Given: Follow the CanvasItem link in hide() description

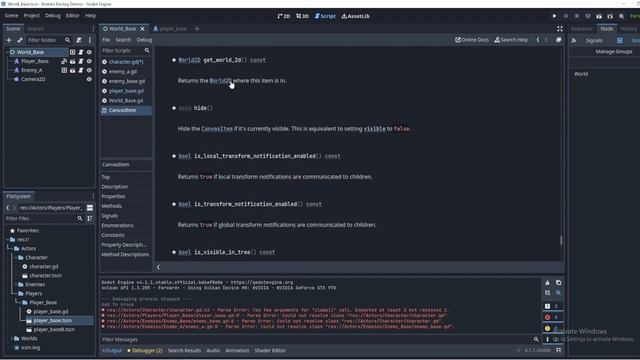Looking at the screenshot, I should [217, 129].
